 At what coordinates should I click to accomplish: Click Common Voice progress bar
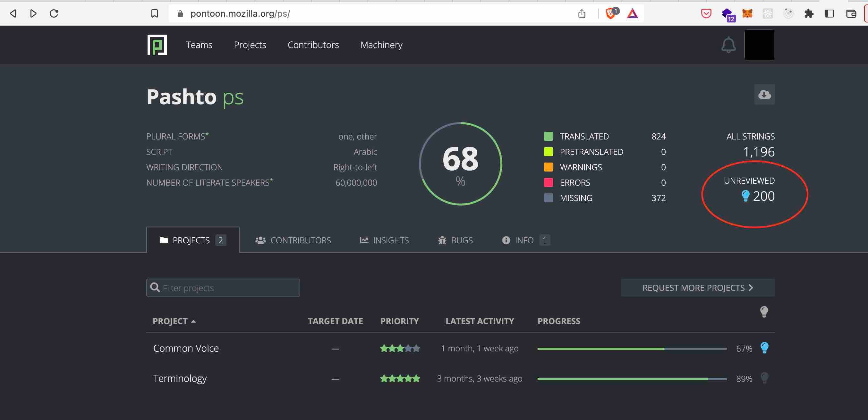(632, 349)
